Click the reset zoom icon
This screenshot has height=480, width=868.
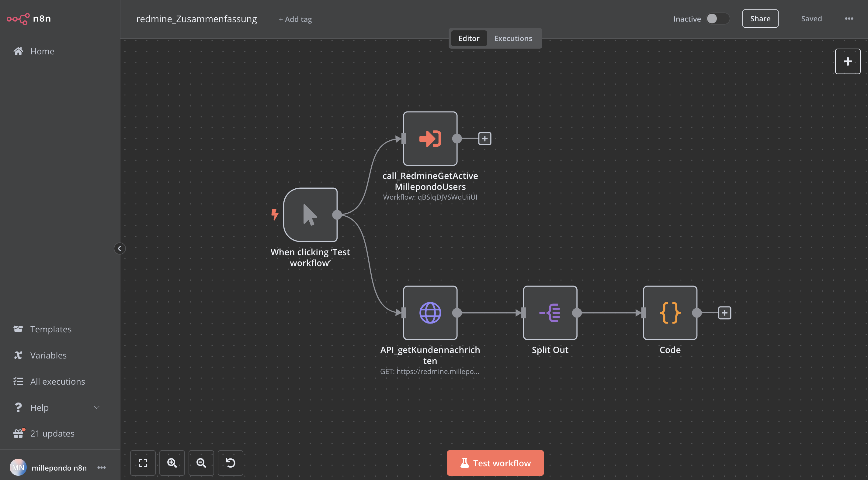[x=231, y=463]
